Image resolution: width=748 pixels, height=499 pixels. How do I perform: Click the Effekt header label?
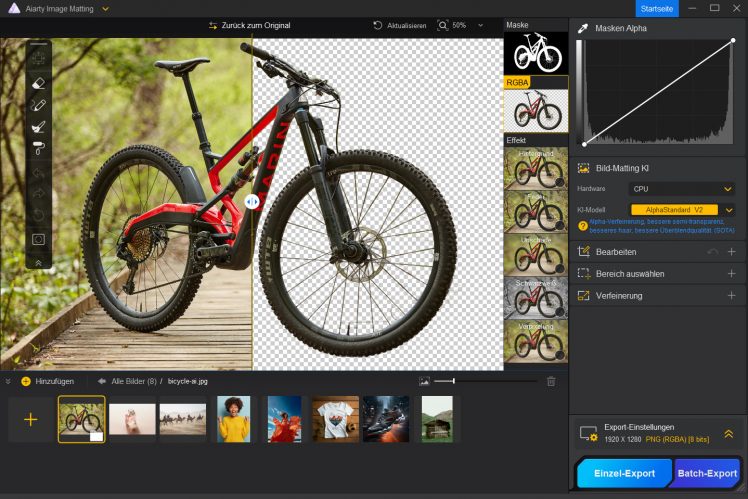click(516, 140)
